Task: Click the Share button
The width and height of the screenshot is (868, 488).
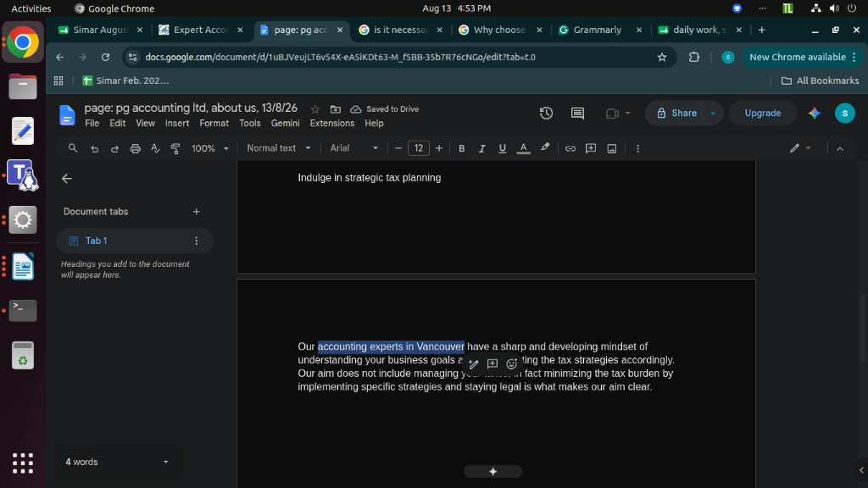Action: [677, 113]
